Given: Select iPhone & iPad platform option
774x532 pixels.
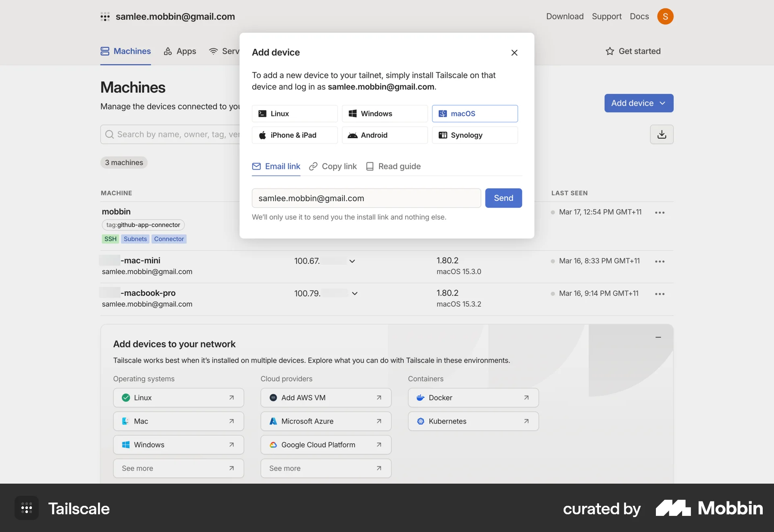Looking at the screenshot, I should pos(294,135).
